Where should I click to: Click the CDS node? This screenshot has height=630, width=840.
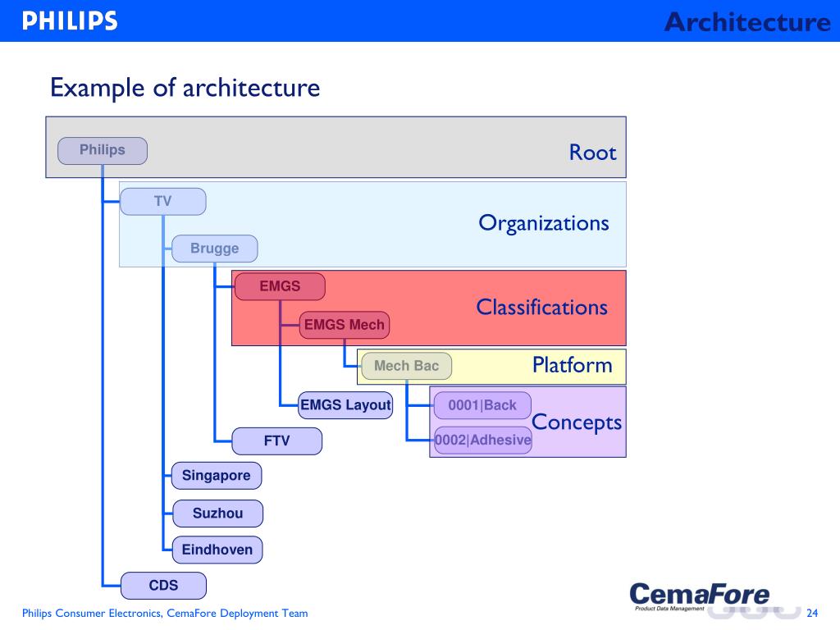click(163, 586)
